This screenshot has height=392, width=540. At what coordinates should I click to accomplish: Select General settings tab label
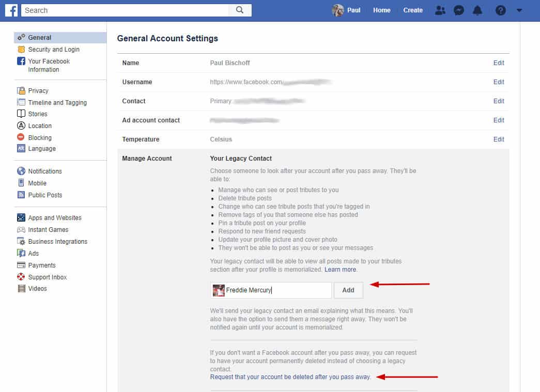[x=40, y=38]
